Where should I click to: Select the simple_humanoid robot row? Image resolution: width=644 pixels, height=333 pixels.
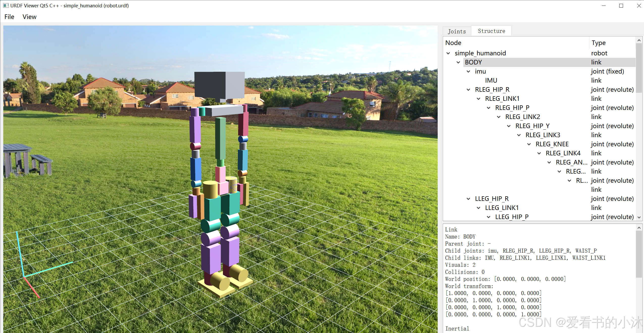pyautogui.click(x=539, y=53)
